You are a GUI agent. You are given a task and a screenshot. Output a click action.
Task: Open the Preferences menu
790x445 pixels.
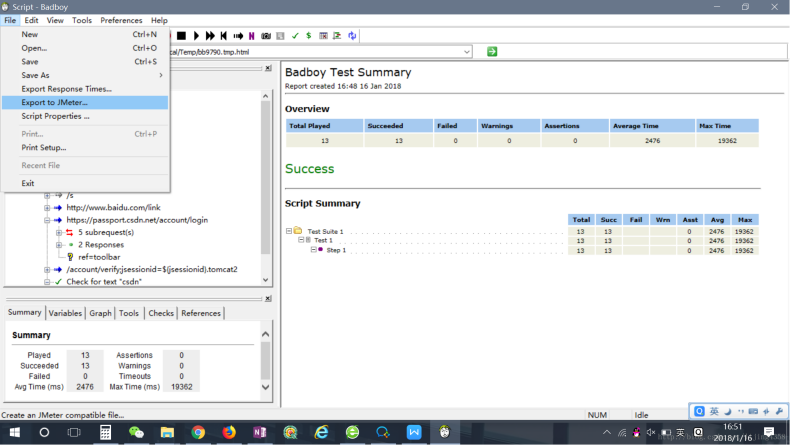tap(121, 20)
